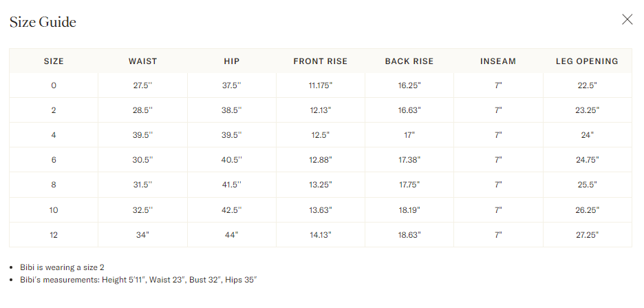This screenshot has height=308, width=644.
Task: Click hip value 44" for size 12
Action: (232, 235)
